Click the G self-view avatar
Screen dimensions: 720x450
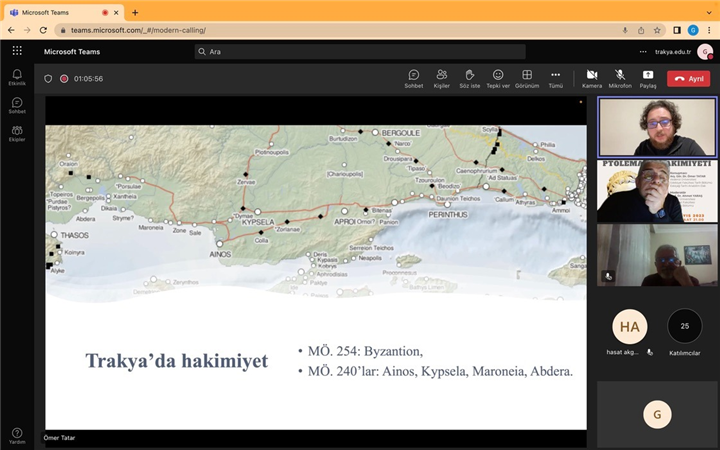coord(657,415)
